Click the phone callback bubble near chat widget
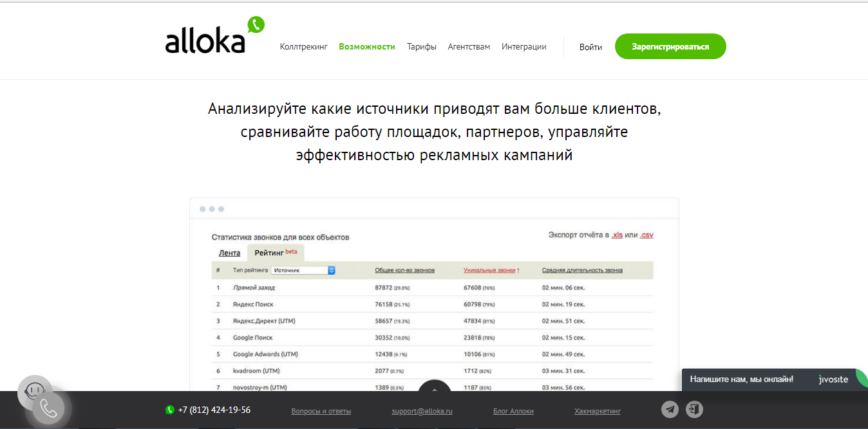Screen dimensions: 868x429 click(49, 407)
